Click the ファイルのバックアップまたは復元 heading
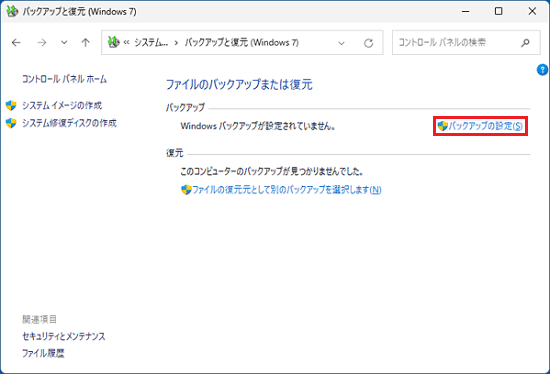The width and height of the screenshot is (550, 374). click(x=239, y=85)
